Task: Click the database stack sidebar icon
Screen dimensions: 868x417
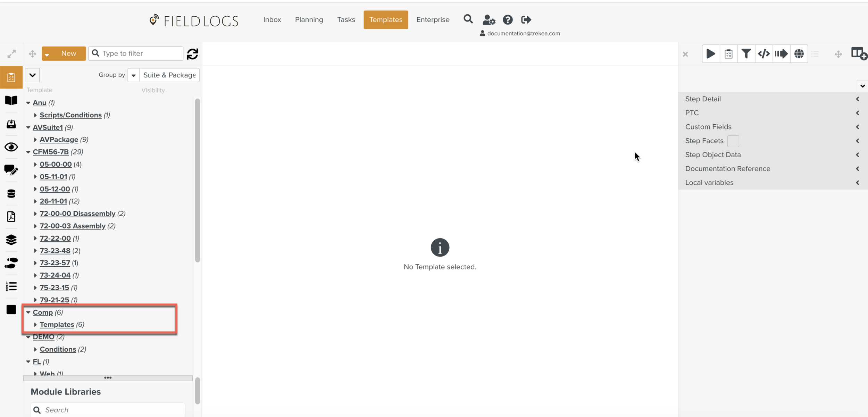Action: point(11,193)
